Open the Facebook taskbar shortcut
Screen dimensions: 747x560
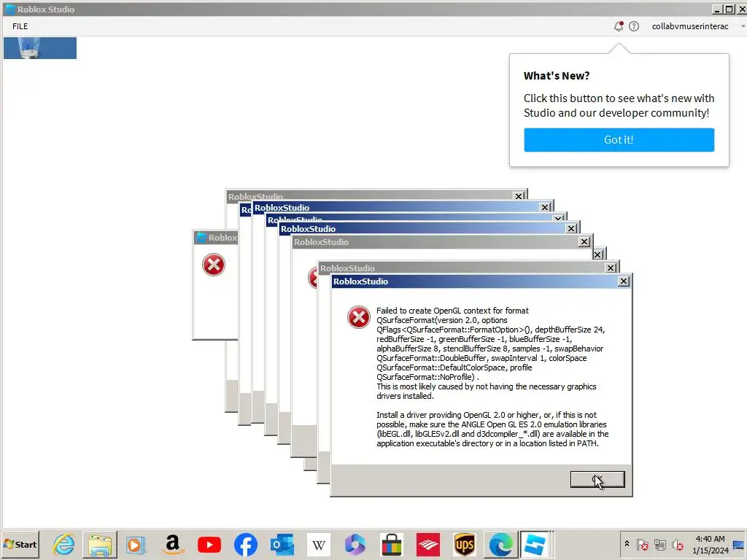[246, 544]
